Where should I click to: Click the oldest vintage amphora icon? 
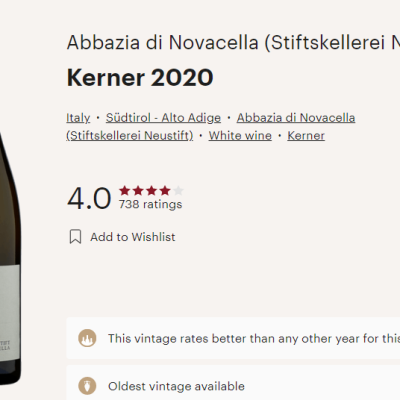point(87,386)
